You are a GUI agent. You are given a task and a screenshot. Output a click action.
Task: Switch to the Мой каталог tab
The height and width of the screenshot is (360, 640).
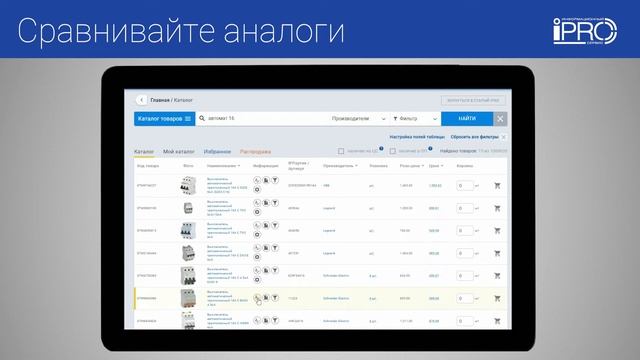click(179, 151)
